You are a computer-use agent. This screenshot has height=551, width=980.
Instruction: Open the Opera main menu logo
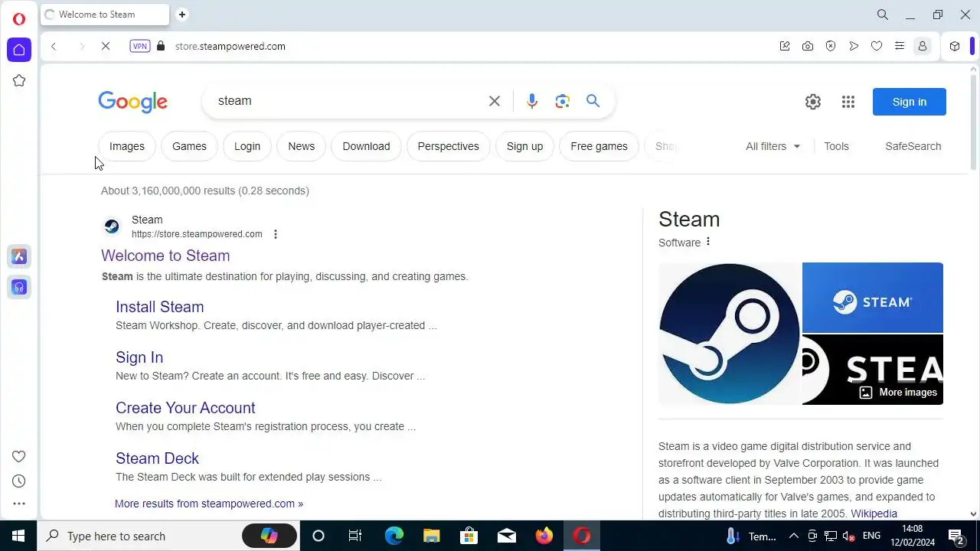pyautogui.click(x=19, y=19)
